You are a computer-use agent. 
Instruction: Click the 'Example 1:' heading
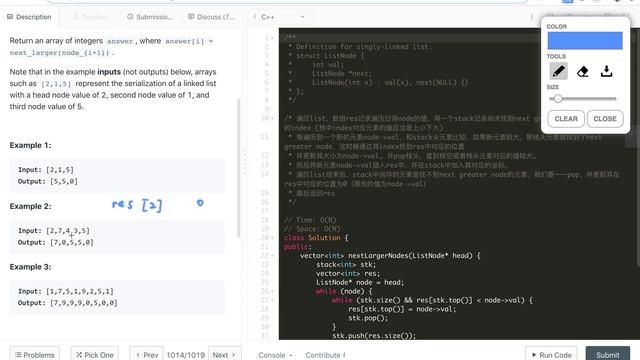click(x=31, y=145)
